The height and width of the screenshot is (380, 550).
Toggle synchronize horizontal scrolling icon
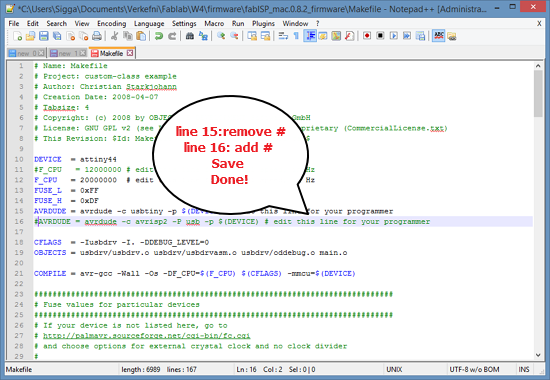[x=266, y=36]
